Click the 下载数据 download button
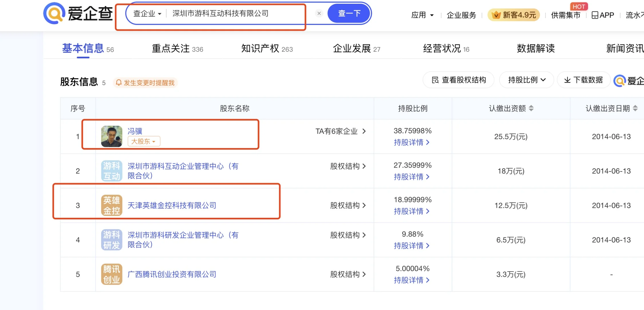 click(x=583, y=80)
